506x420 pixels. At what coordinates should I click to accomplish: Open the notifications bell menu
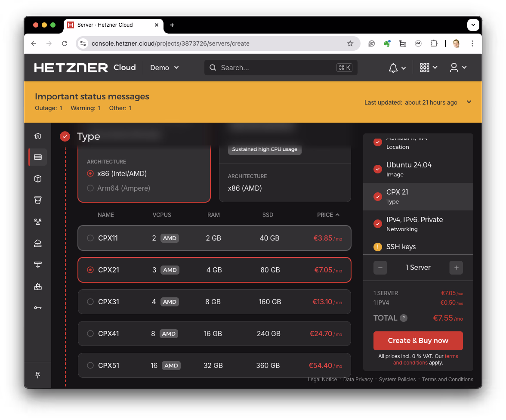click(393, 68)
